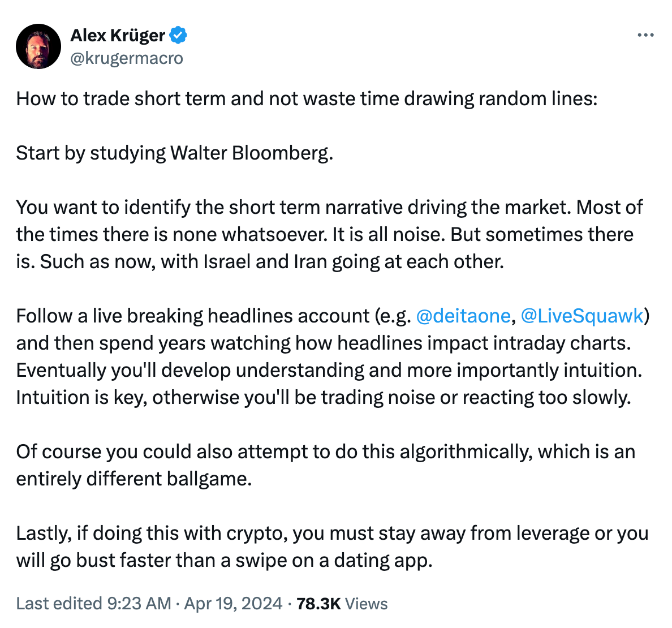Open the tweet actions via the ellipsis icon

(x=645, y=35)
